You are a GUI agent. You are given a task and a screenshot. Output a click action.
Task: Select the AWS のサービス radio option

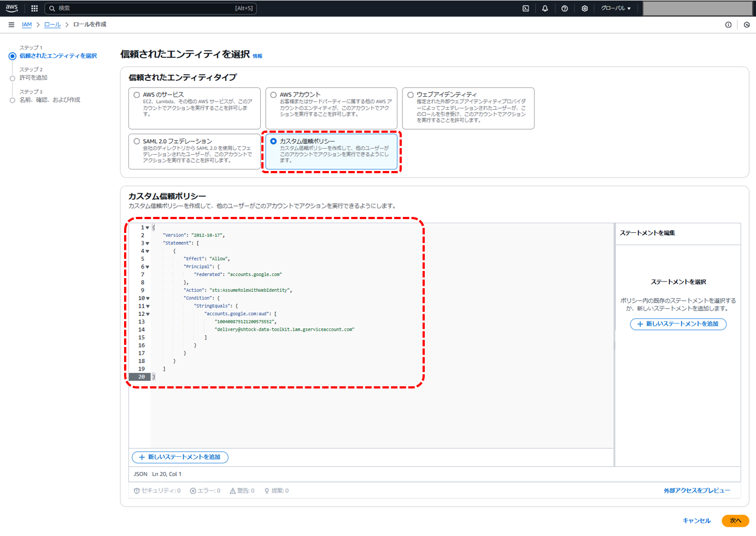click(137, 95)
